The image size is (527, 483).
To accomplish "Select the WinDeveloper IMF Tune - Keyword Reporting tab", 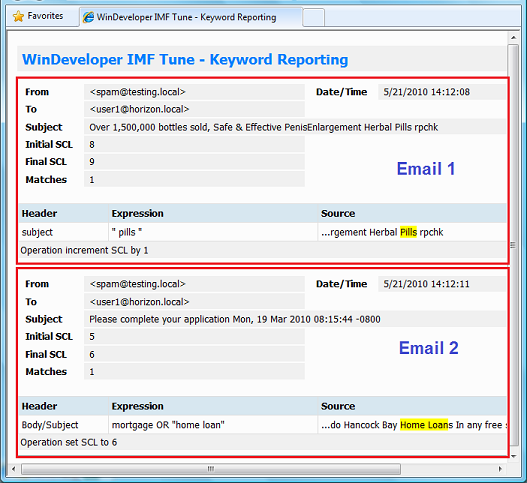I will point(191,17).
